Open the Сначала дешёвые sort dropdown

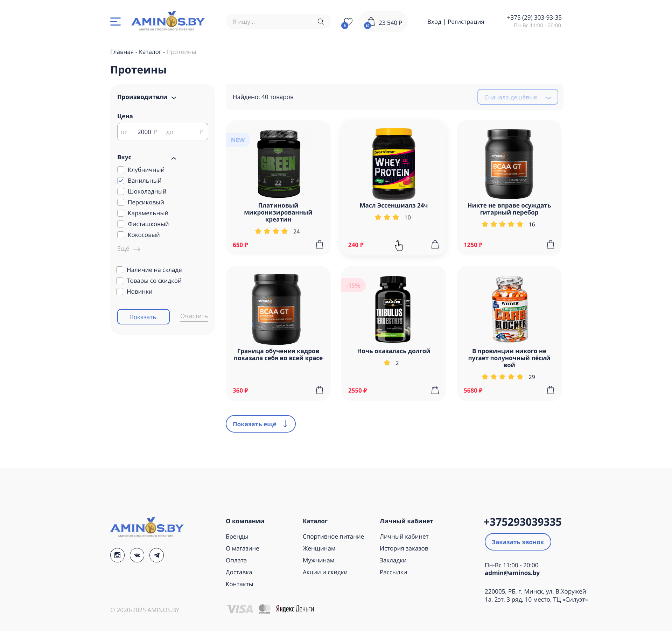pos(518,97)
